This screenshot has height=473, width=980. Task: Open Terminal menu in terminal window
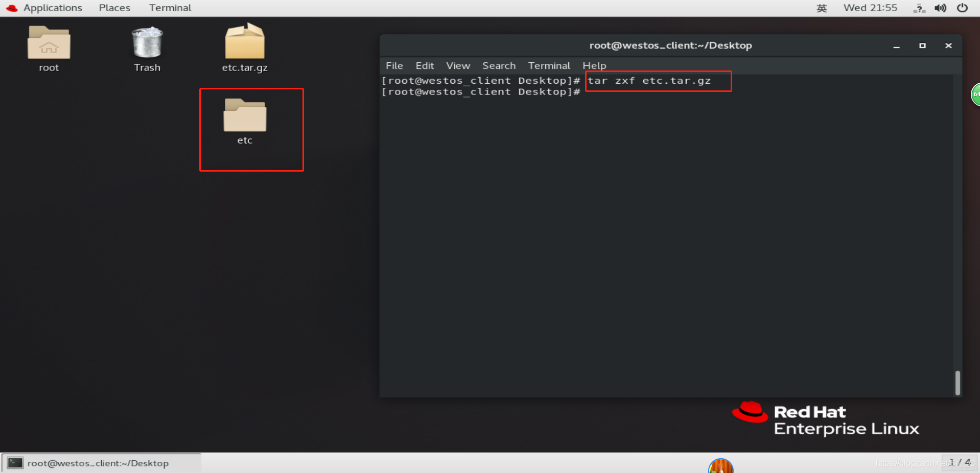(x=549, y=65)
